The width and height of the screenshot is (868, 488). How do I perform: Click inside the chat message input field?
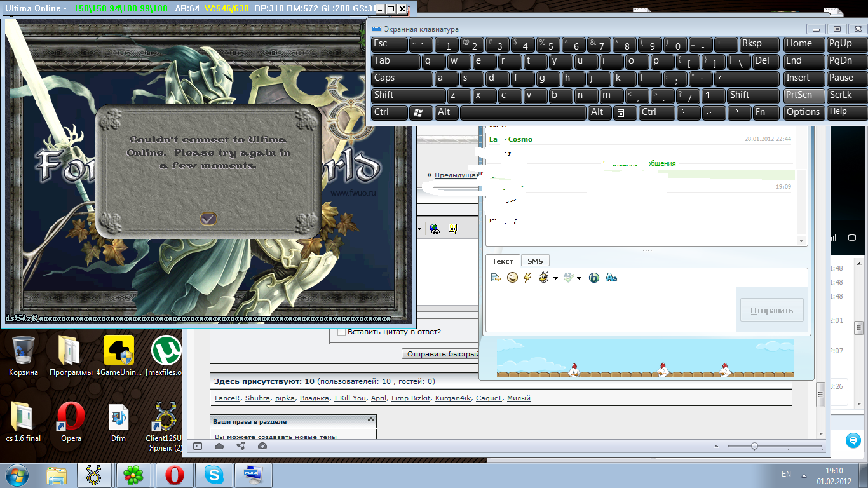[610, 309]
